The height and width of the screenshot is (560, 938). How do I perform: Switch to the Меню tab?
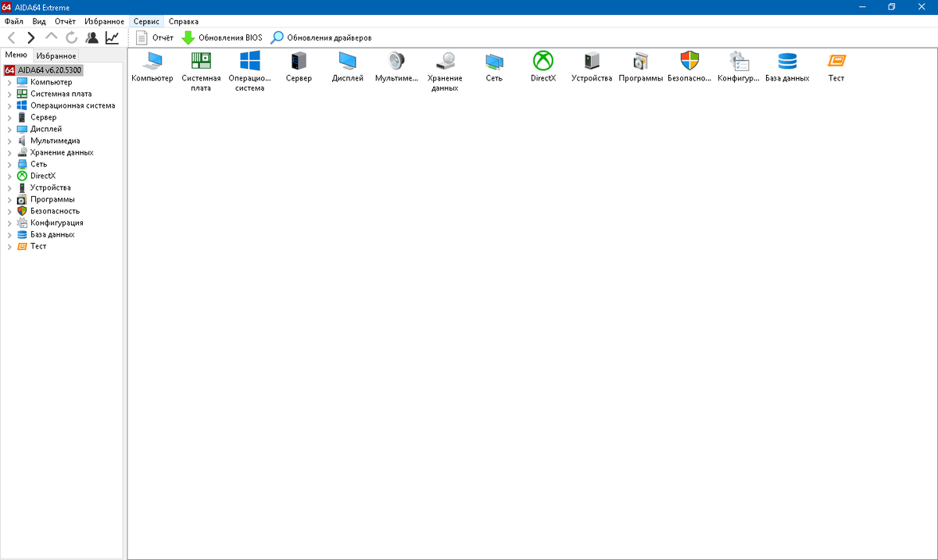point(16,55)
